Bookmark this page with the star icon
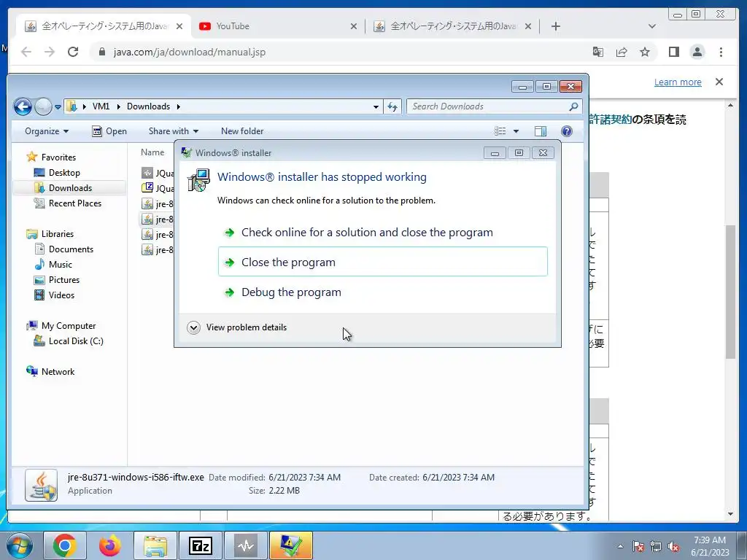The height and width of the screenshot is (560, 747). tap(645, 52)
